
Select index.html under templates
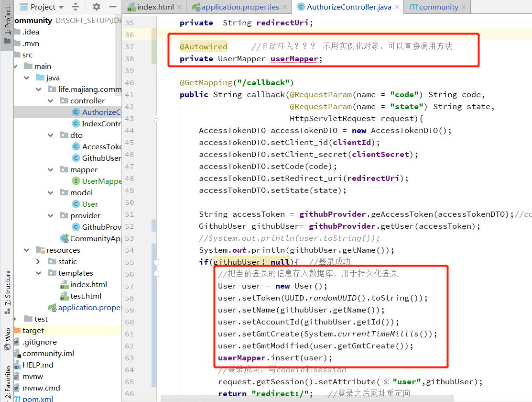84,284
